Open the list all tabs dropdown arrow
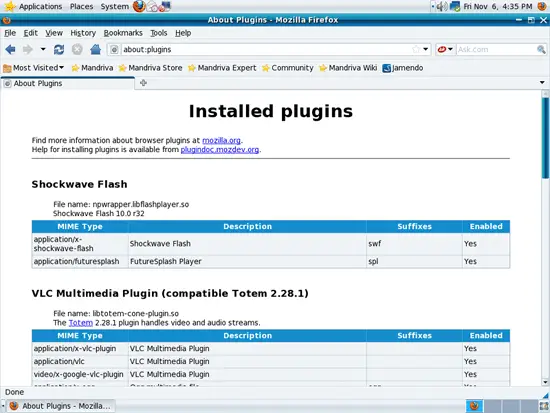The image size is (550, 413). pyautogui.click(x=542, y=83)
